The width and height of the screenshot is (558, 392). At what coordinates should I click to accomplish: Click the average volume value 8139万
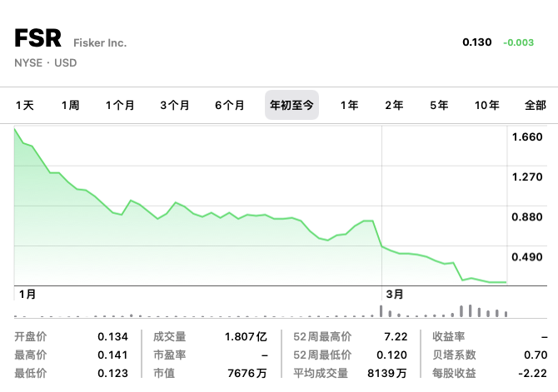[x=387, y=373]
